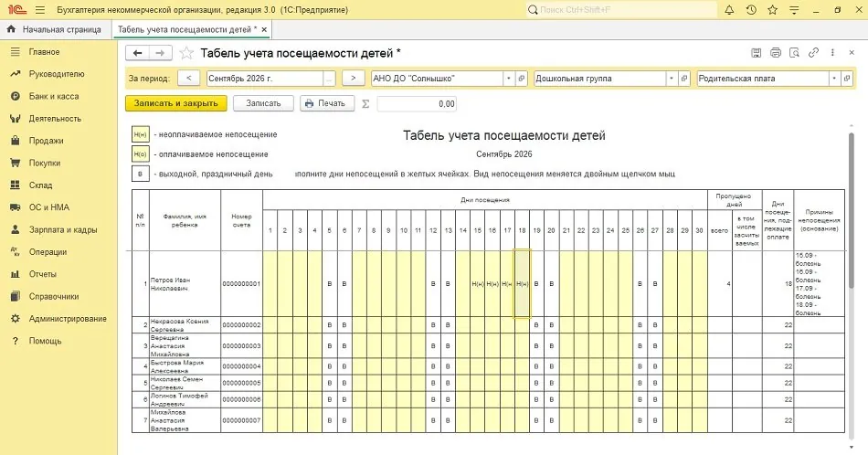Screen dimensions: 868x455
Task: Open the Отчеты section
Action: coord(43,274)
